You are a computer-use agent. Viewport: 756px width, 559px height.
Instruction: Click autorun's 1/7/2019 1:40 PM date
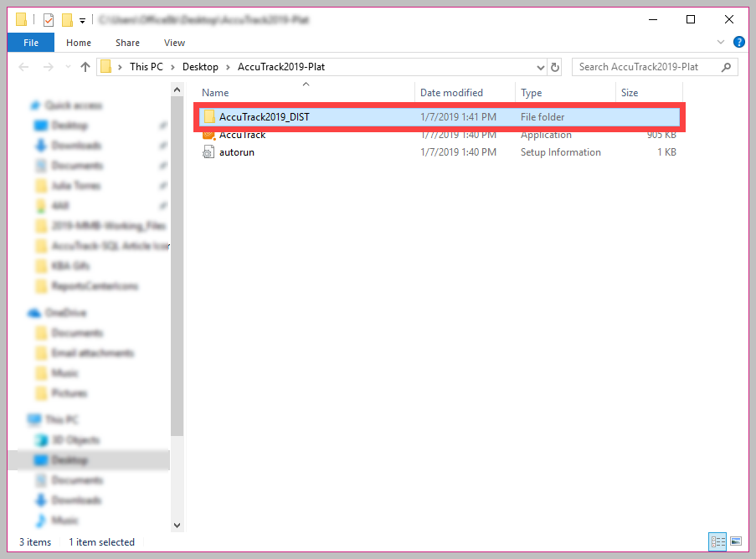point(458,152)
